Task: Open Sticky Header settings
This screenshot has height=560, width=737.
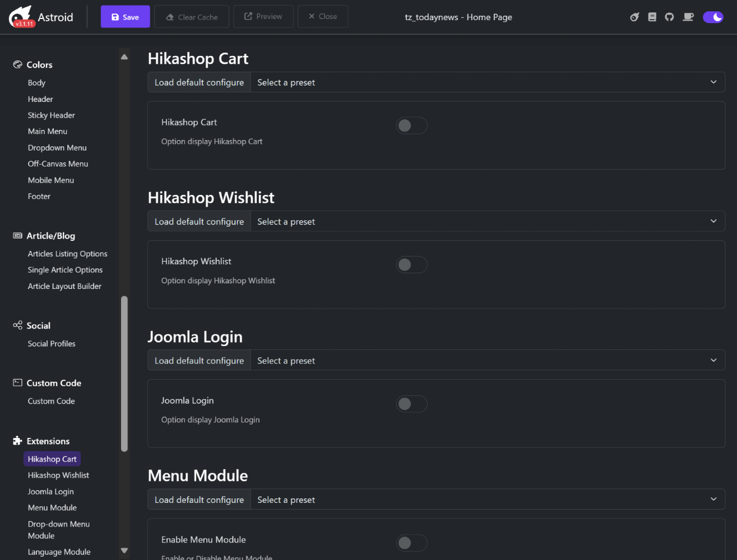Action: 51,115
